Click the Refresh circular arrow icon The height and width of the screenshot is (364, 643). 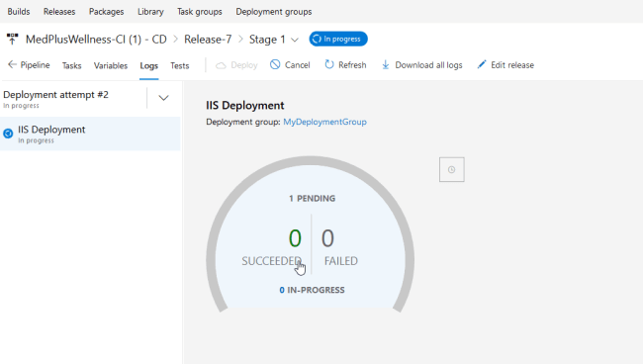(328, 64)
